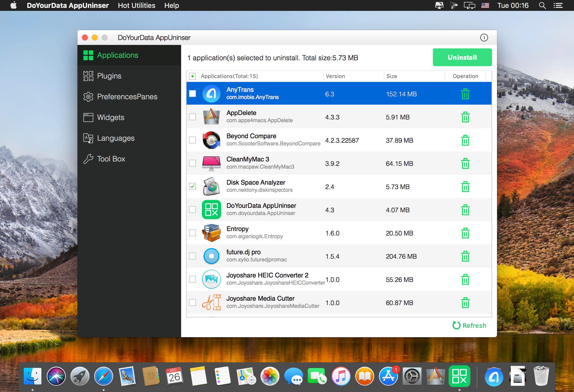This screenshot has height=392, width=574.
Task: Toggle the select-all applications checkbox
Action: (192, 76)
